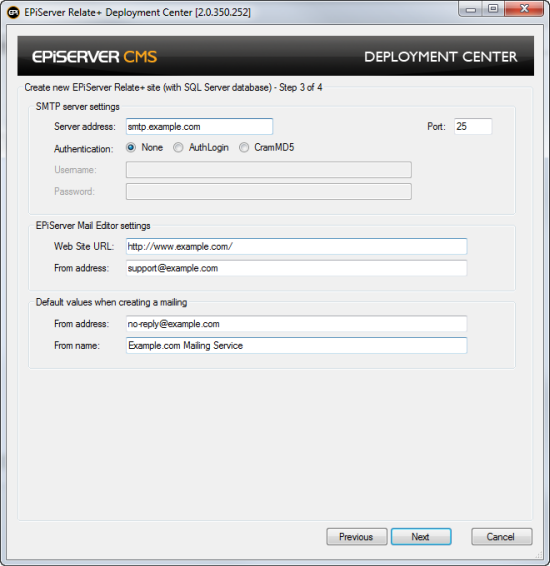Cancel the deployment wizard
Image resolution: width=550 pixels, height=566 pixels.
coord(501,537)
